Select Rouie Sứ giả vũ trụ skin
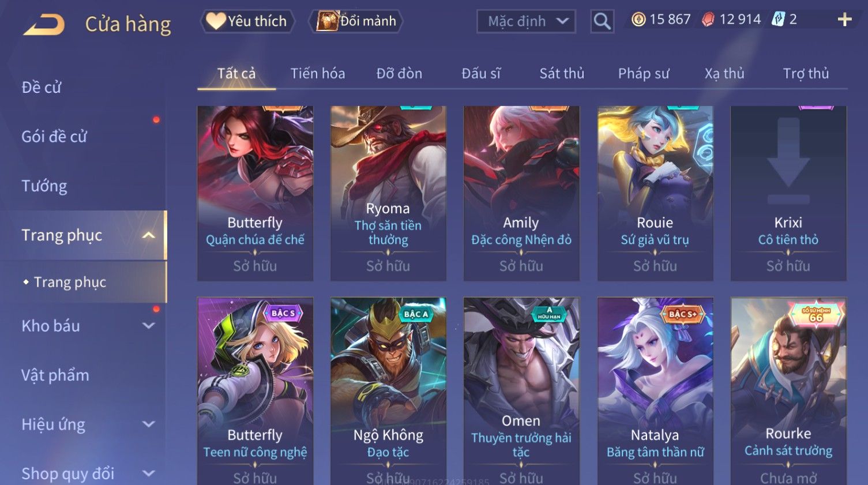The image size is (868, 485). (655, 193)
